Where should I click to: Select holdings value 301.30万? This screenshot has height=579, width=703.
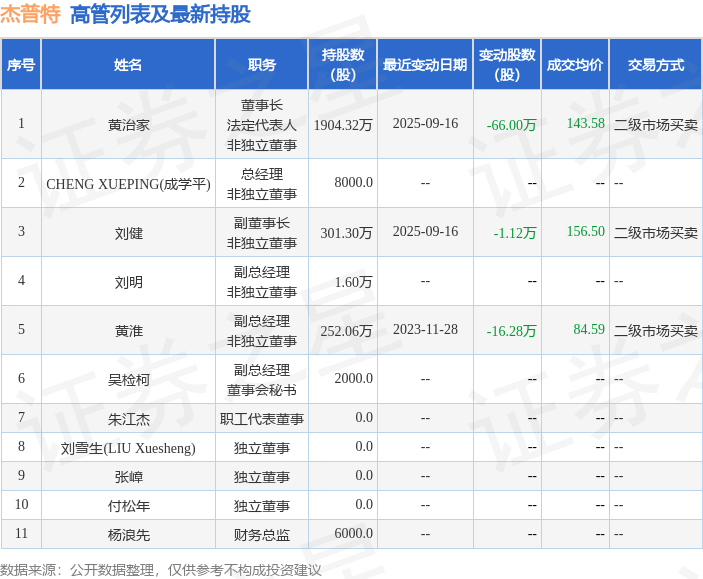point(346,233)
